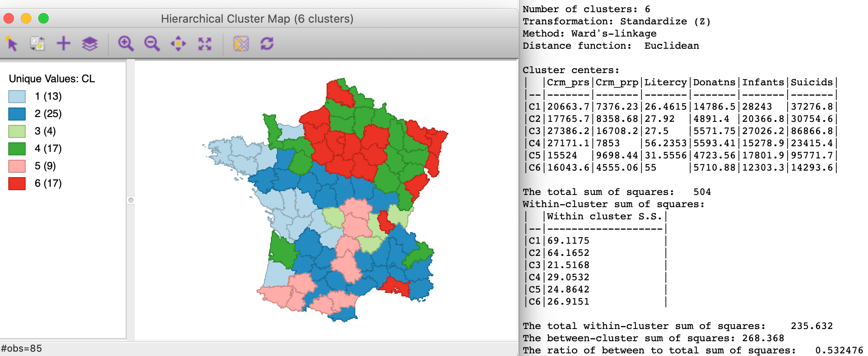Screen dimensions: 868x356
Task: Select the Zoom Out magnifier tool
Action: [x=152, y=44]
